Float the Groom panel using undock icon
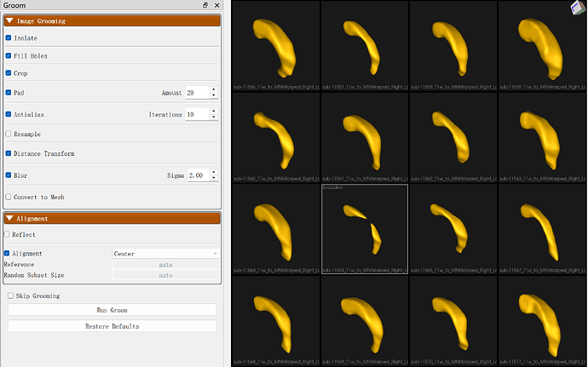 coord(205,5)
